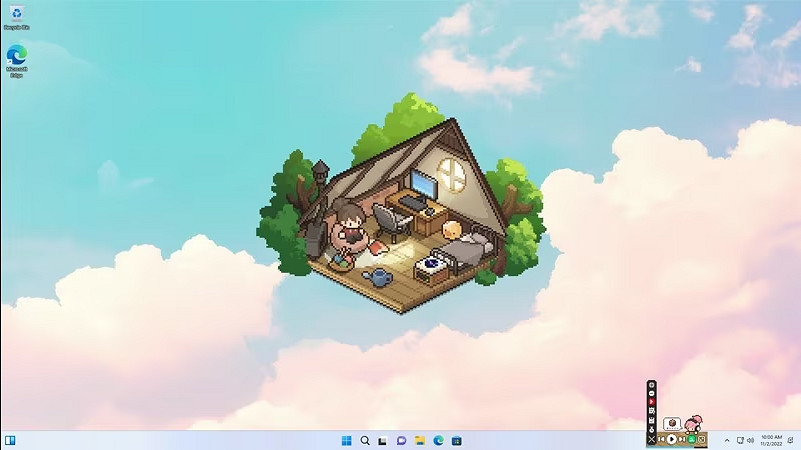
Task: Click the pink-haired character on the widget
Action: point(692,423)
